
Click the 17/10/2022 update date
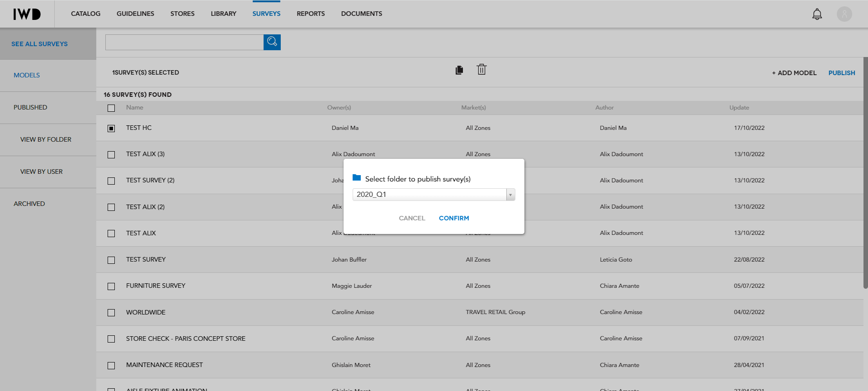(x=749, y=128)
